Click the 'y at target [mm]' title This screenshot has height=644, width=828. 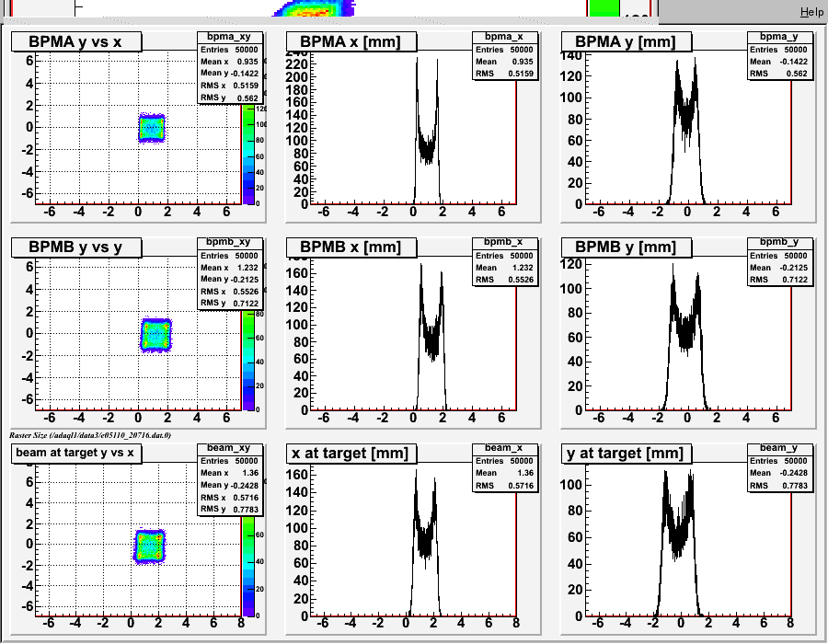[626, 453]
